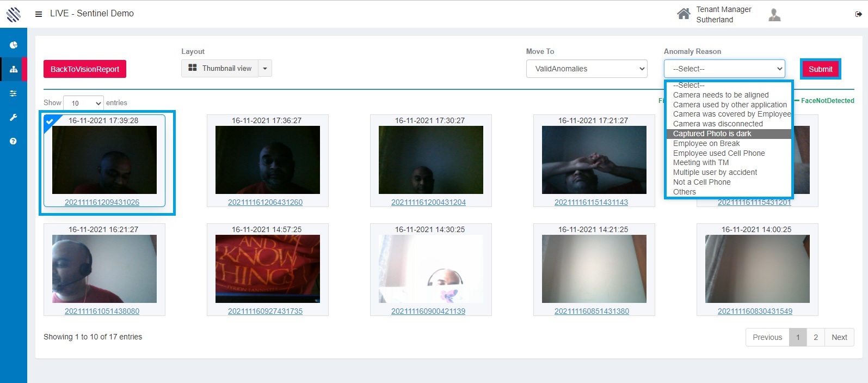Click the organization hierarchy sidebar icon
The image size is (868, 383).
(14, 69)
